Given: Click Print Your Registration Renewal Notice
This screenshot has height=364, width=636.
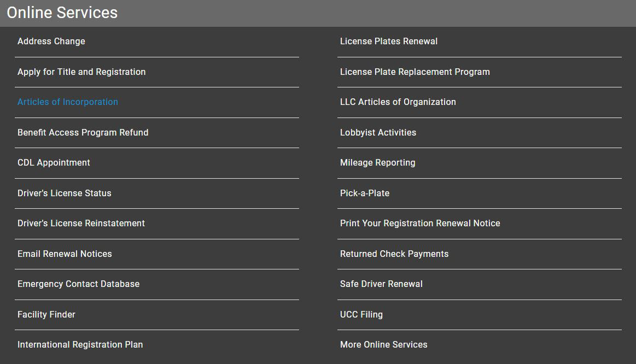Looking at the screenshot, I should click(420, 224).
